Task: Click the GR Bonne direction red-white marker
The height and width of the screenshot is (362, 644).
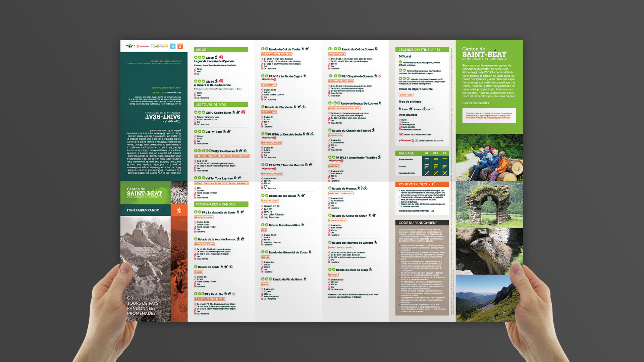Action: (x=427, y=160)
